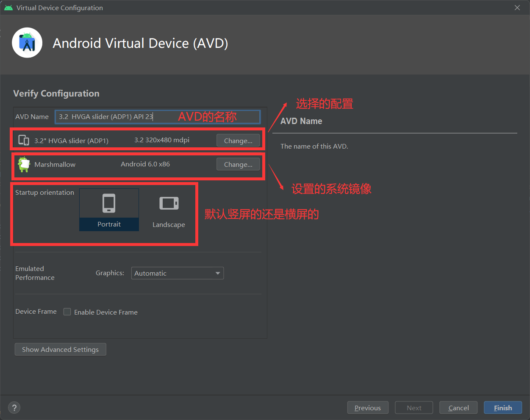The width and height of the screenshot is (530, 420).
Task: Click the Next button
Action: (x=414, y=408)
